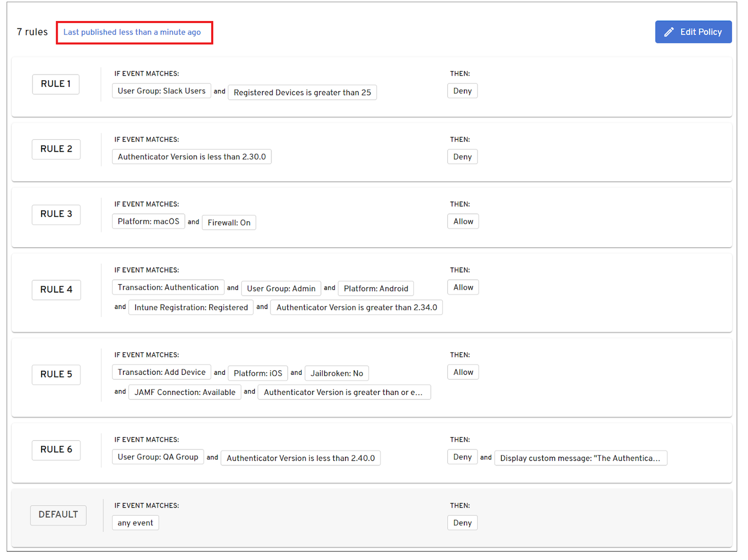This screenshot has width=748, height=560.
Task: Click the User Group: Slack Users condition
Action: pyautogui.click(x=161, y=91)
